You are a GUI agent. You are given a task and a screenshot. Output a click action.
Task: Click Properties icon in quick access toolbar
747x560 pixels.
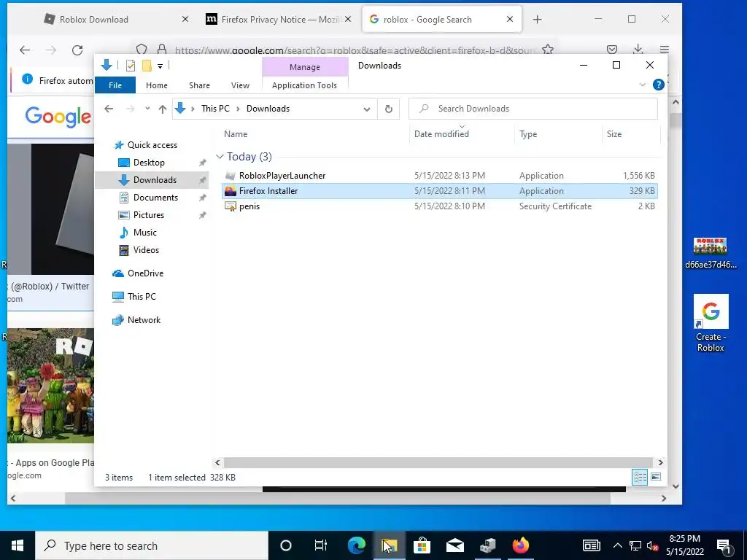pyautogui.click(x=130, y=66)
